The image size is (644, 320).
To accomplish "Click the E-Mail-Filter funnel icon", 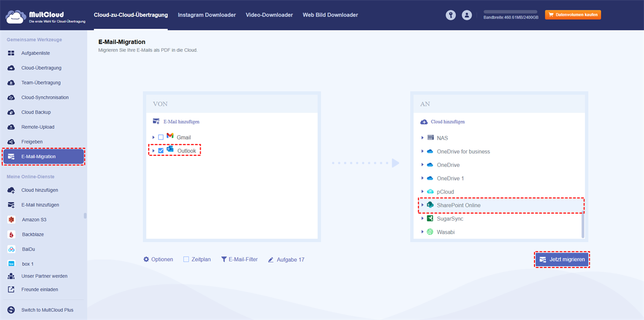I will click(224, 259).
